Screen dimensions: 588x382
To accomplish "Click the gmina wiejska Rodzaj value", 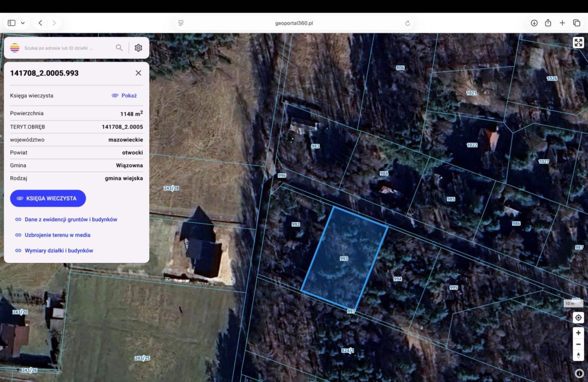I will (x=124, y=178).
